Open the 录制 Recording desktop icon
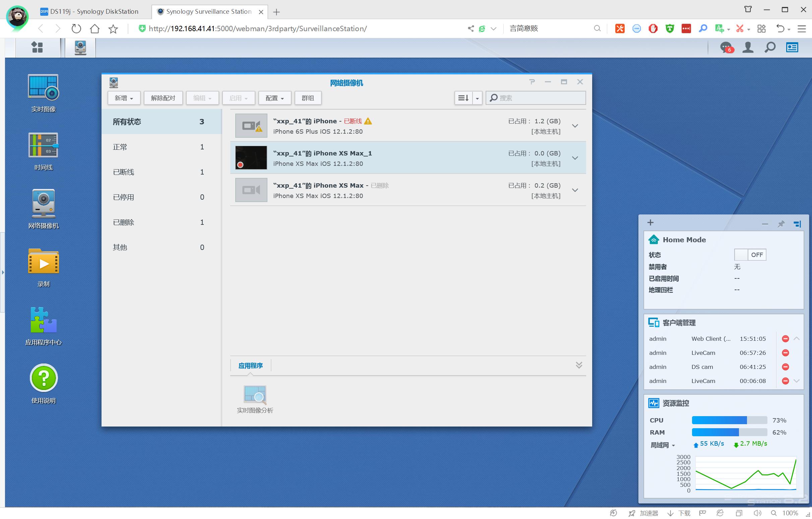Screen dimensions: 812x519 click(x=43, y=261)
